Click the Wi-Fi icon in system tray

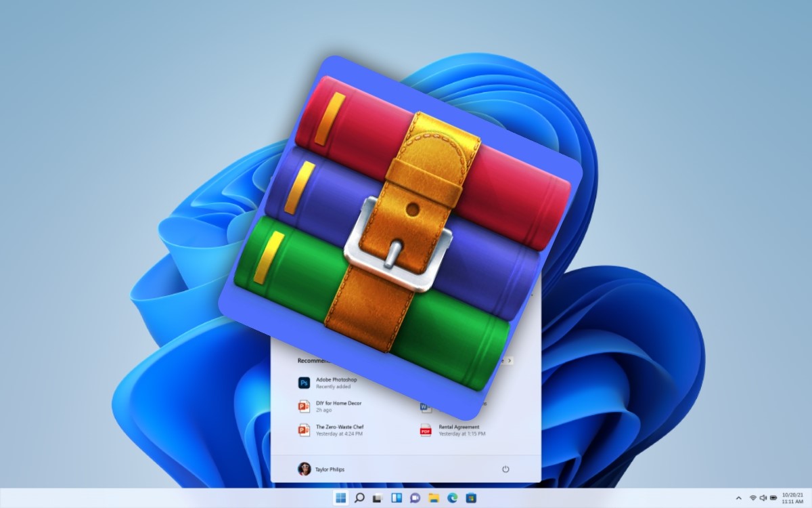752,499
